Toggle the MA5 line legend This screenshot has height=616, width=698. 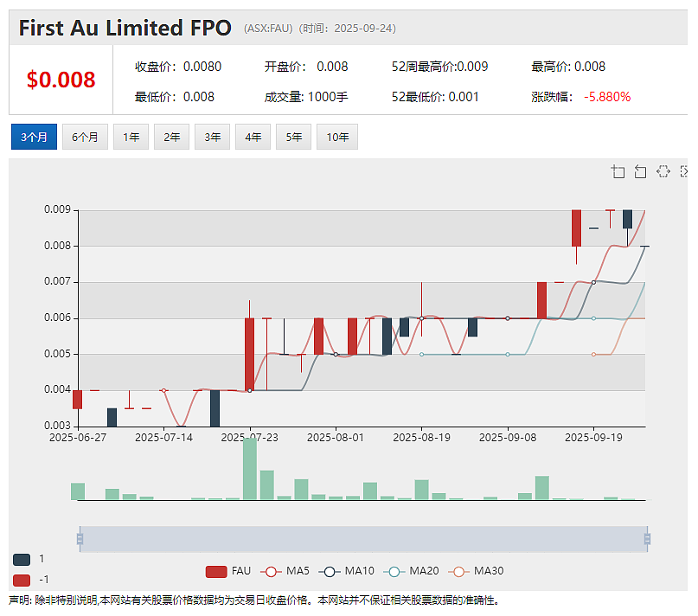pos(285,571)
